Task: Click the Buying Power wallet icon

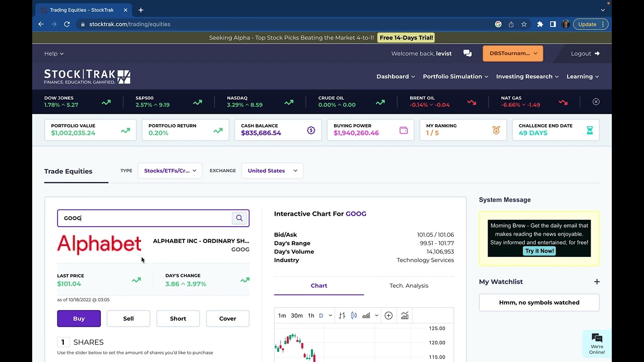Action: (404, 130)
